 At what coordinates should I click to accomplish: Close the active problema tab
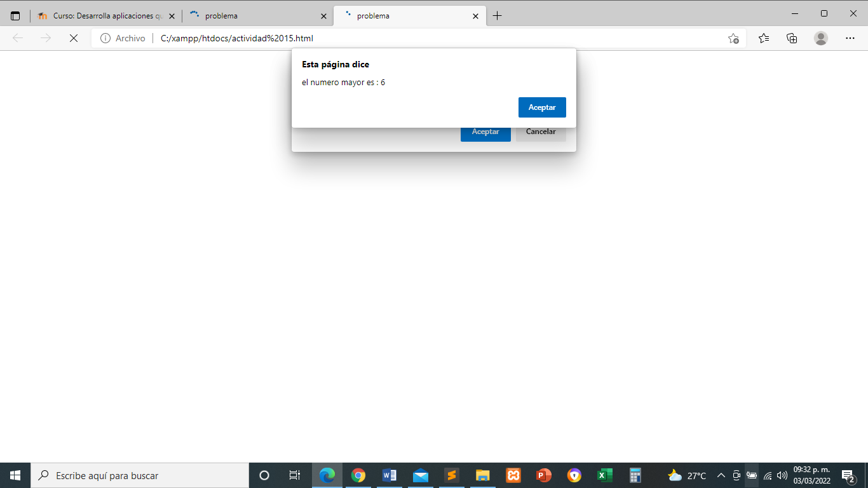475,16
